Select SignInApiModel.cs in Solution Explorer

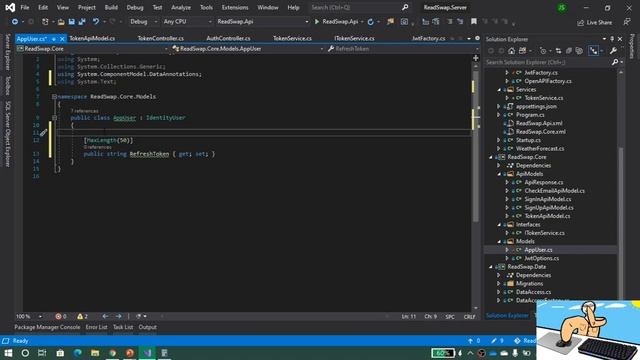point(547,199)
